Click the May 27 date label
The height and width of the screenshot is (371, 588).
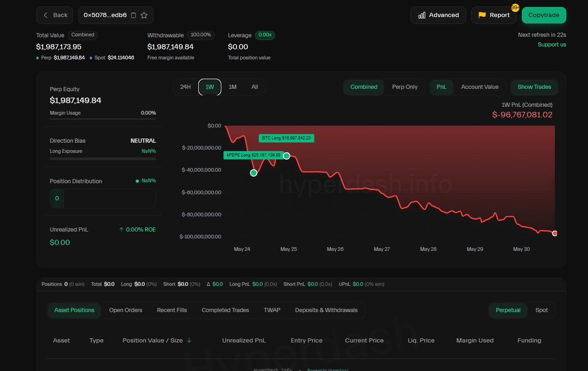tap(382, 249)
